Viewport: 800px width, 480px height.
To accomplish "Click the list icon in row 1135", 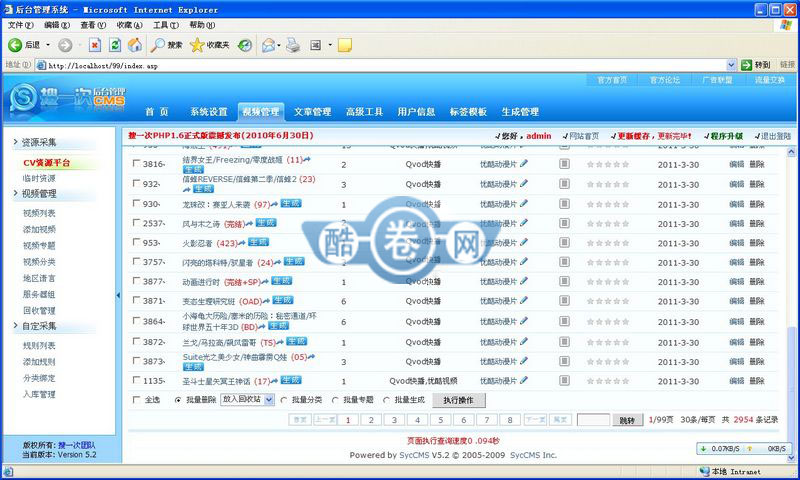I will (564, 381).
